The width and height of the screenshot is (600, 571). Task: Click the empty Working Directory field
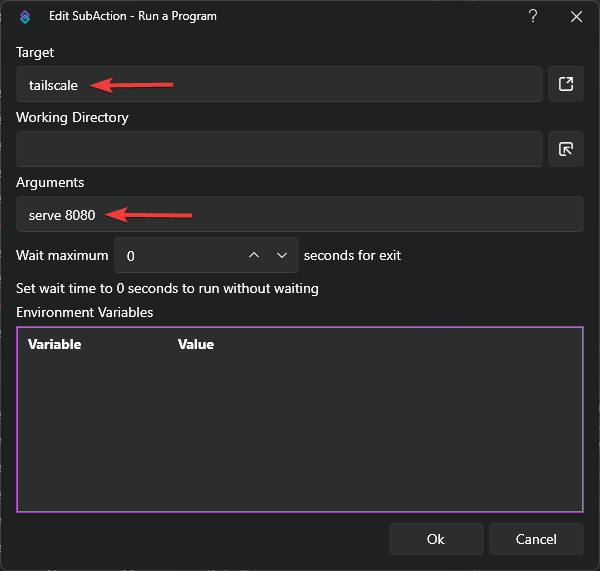(x=279, y=149)
